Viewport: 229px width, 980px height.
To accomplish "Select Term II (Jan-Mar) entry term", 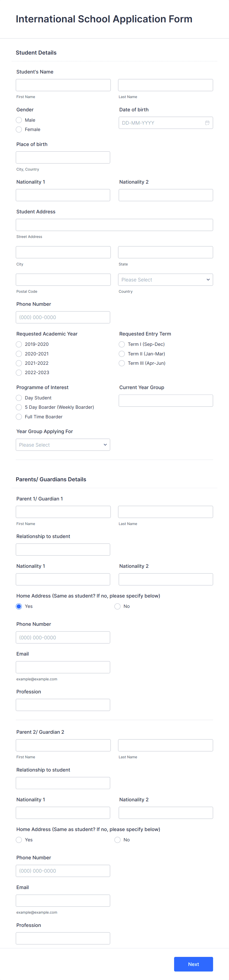I will click(122, 353).
